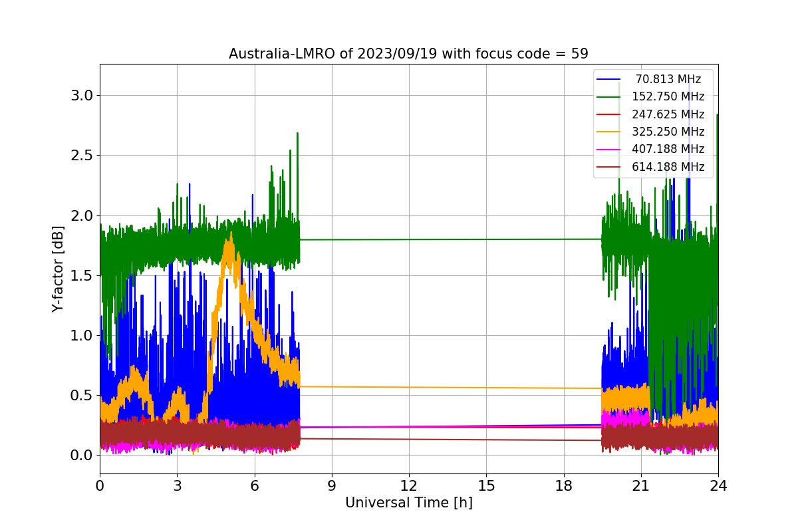This screenshot has height=532, width=798.
Task: Click the '247.625 MHz' legend label
Action: pyautogui.click(x=668, y=114)
